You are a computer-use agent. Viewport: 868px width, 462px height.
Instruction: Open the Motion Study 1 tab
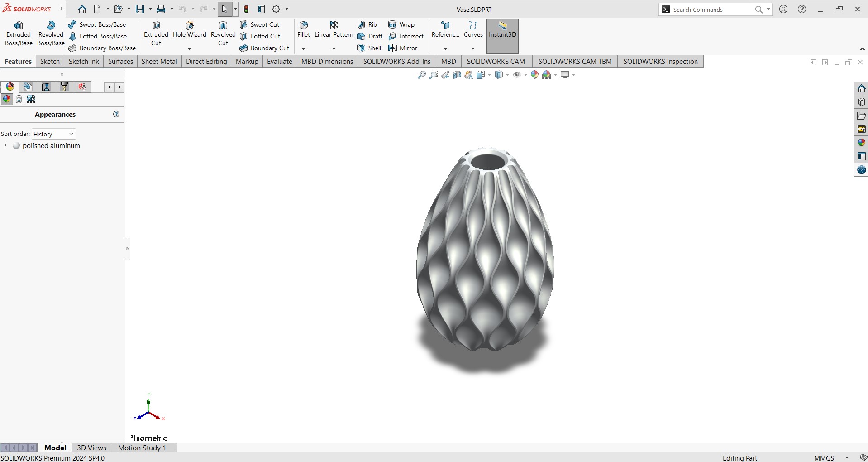coord(142,448)
